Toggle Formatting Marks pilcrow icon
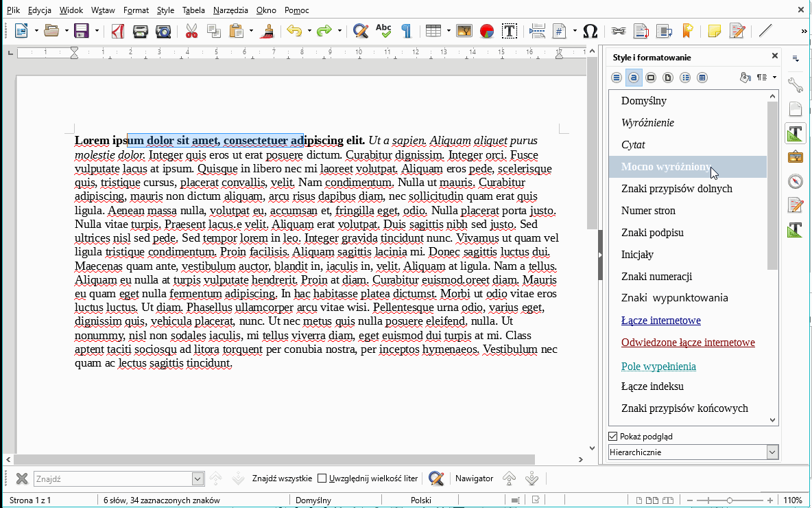The width and height of the screenshot is (812, 508). 406,31
